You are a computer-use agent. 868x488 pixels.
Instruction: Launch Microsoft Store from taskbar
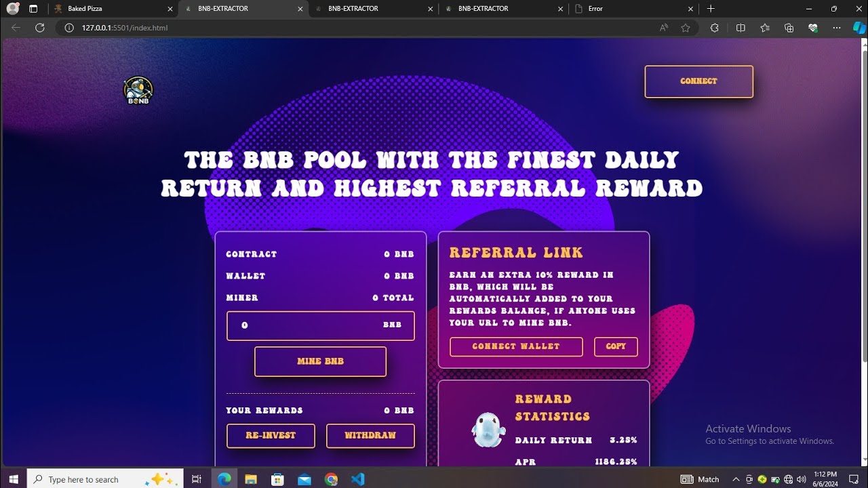pos(277,479)
